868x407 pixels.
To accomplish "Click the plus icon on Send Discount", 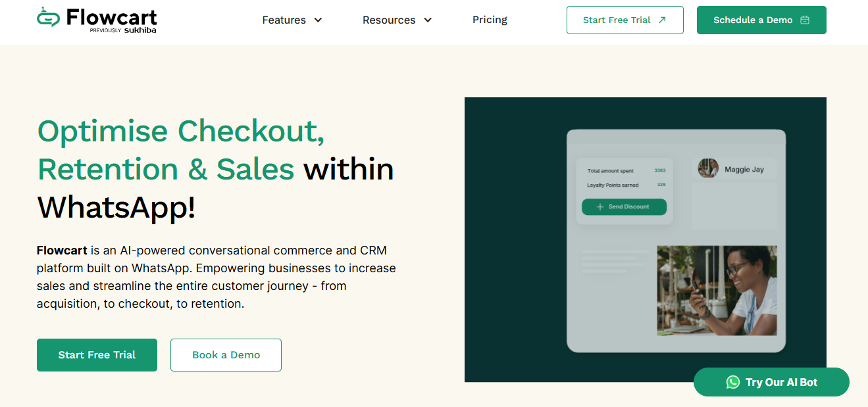I will pyautogui.click(x=598, y=206).
